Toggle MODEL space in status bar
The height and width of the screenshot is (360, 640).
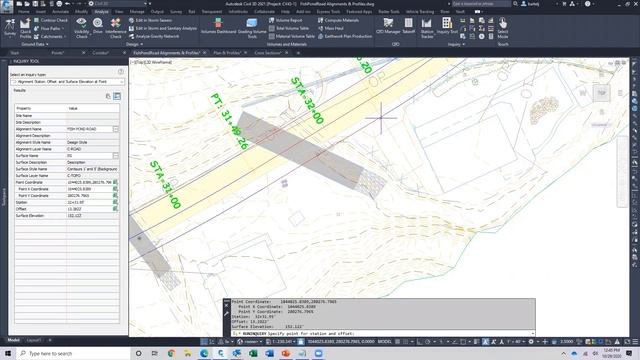coord(384,342)
